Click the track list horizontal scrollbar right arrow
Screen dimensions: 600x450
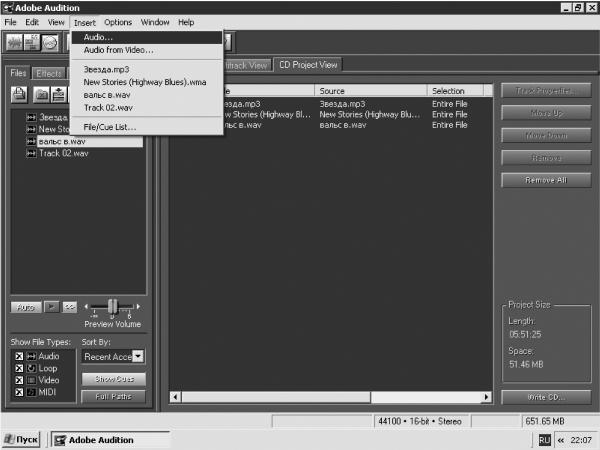tap(486, 397)
